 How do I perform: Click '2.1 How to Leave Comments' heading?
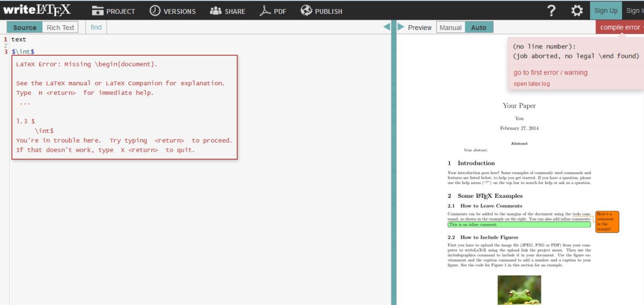tap(485, 206)
